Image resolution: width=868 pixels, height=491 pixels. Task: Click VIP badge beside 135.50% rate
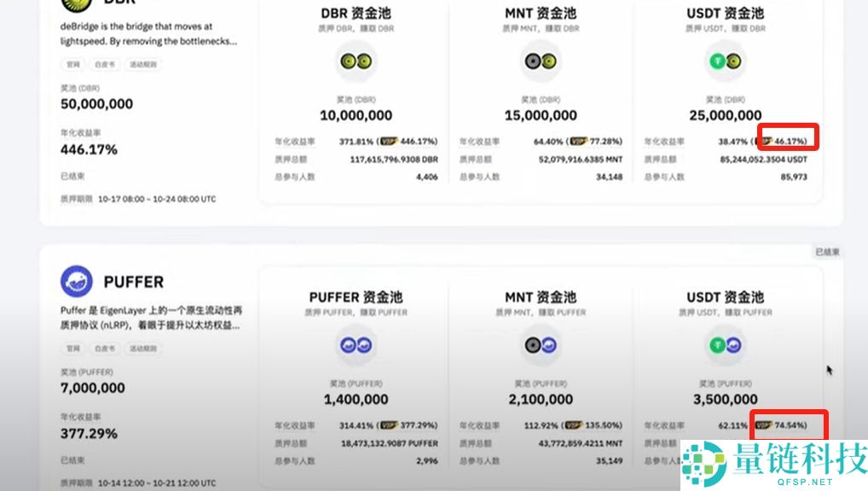[x=574, y=425]
